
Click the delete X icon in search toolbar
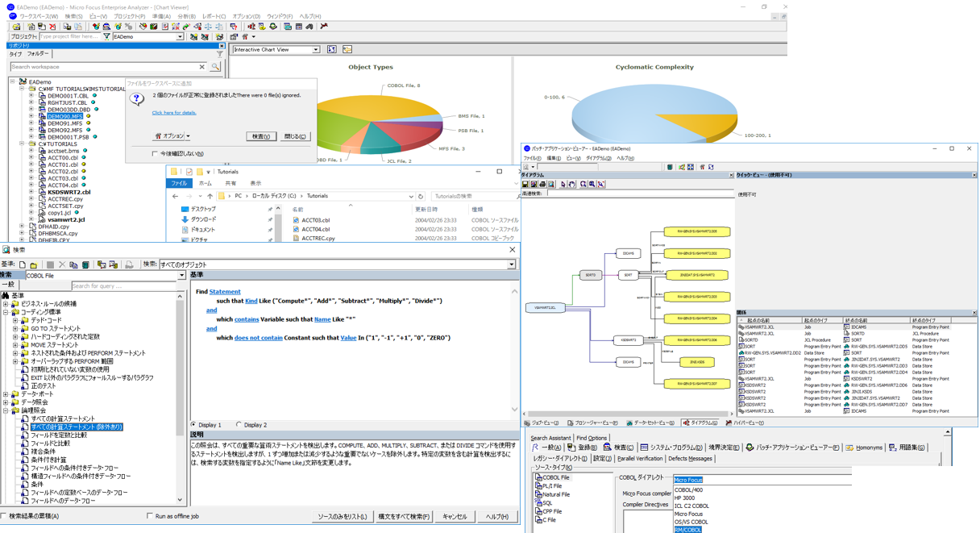tap(62, 264)
